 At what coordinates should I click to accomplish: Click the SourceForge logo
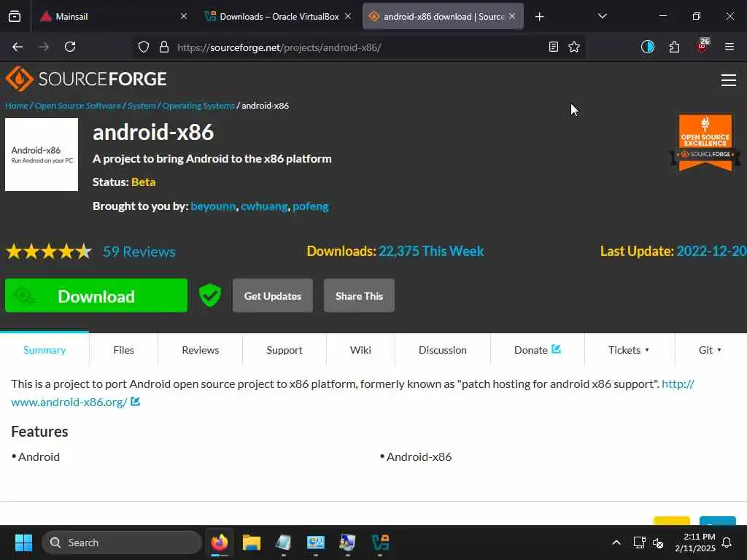86,79
